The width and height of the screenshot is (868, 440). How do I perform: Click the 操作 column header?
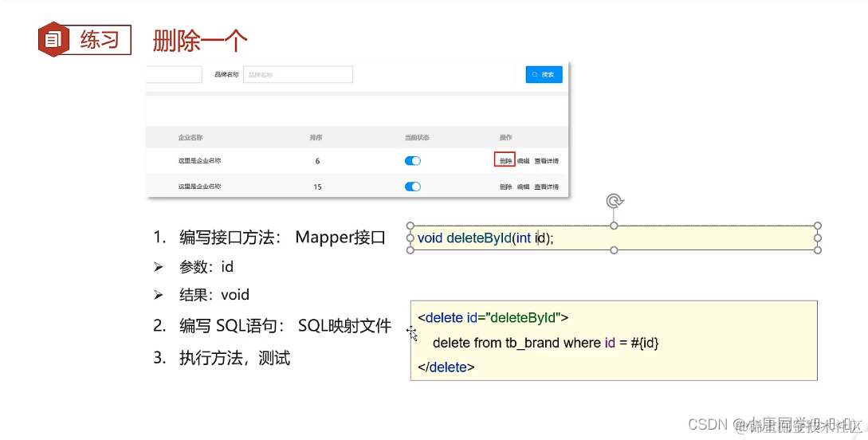coord(505,137)
